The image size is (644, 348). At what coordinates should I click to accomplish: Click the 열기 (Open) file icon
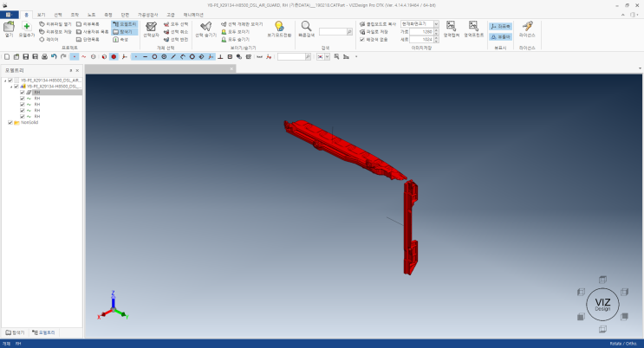pos(9,27)
